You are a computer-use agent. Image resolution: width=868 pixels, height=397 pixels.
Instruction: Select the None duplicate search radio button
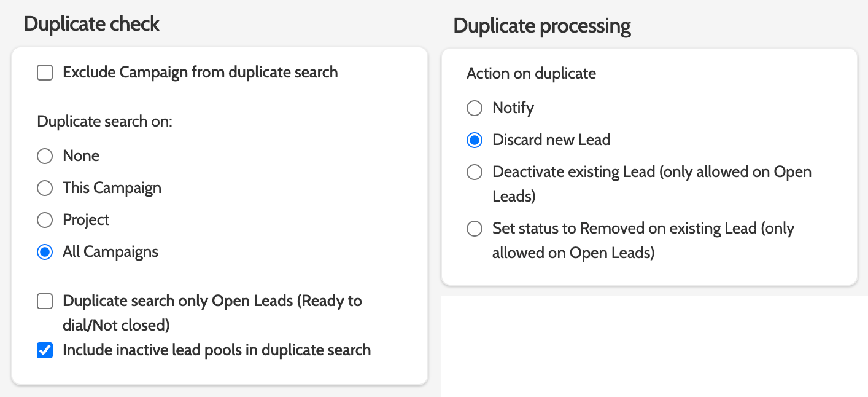point(45,156)
